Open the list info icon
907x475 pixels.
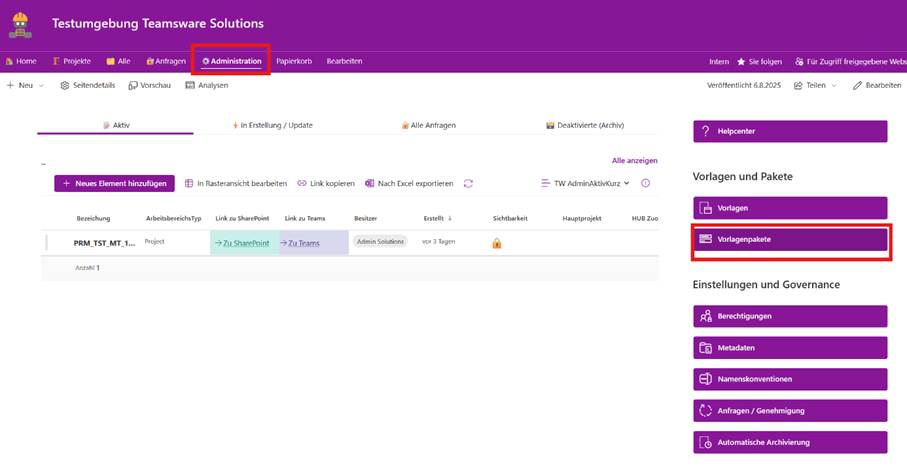[x=645, y=184]
